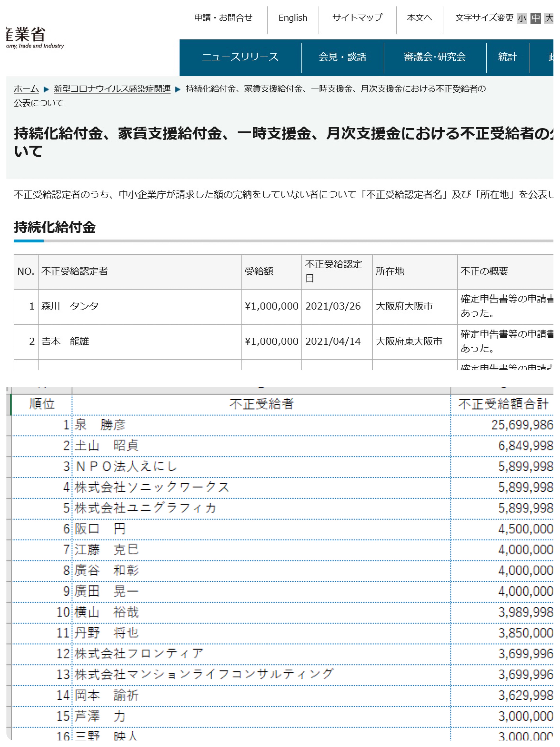
Task: Go to ホーム breadcrumb link
Action: pyautogui.click(x=26, y=89)
